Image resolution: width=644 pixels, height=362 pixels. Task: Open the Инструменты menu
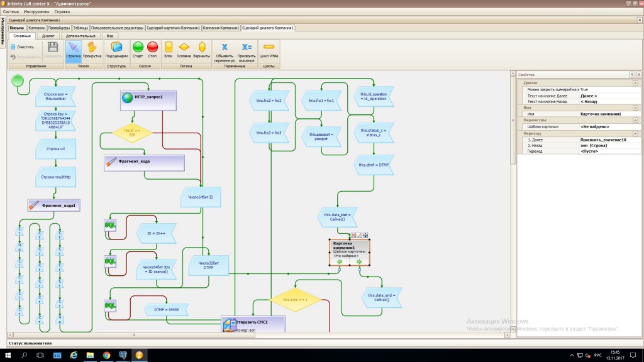click(x=36, y=12)
